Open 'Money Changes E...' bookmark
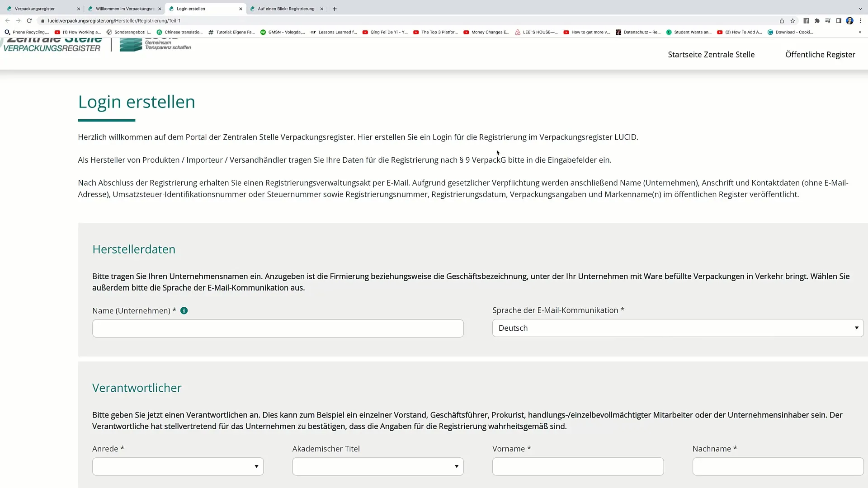This screenshot has height=488, width=868. point(486,32)
